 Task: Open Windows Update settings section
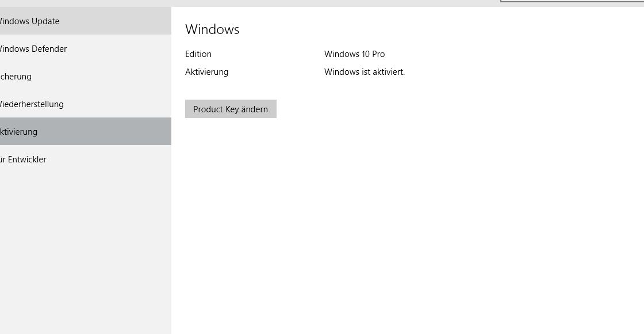[86, 21]
